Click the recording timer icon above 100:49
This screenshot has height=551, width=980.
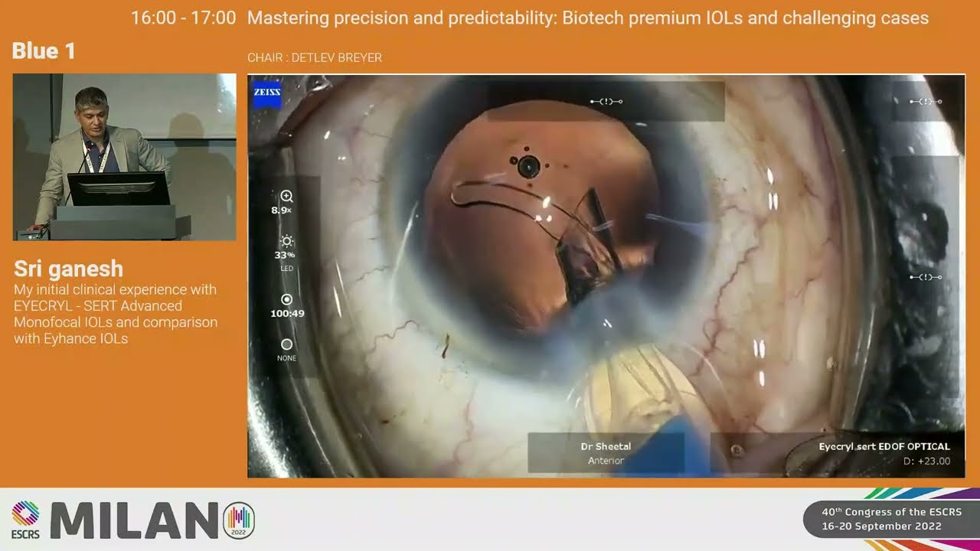[286, 300]
